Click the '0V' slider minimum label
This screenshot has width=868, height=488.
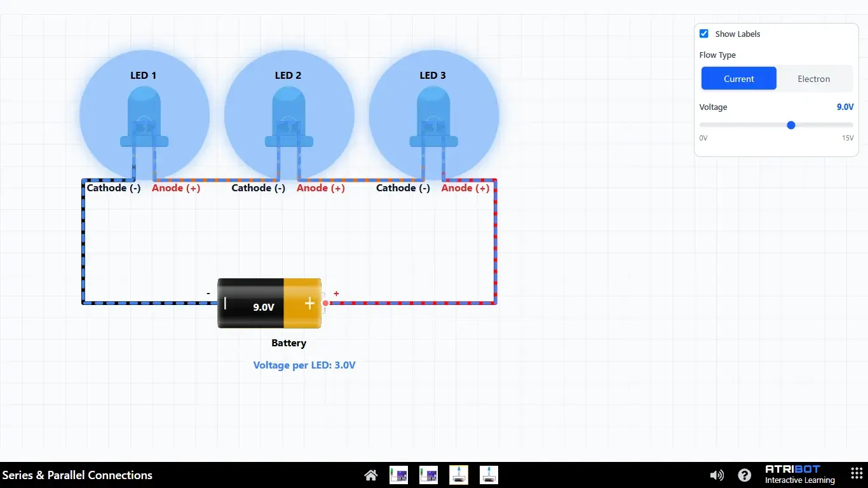click(703, 138)
